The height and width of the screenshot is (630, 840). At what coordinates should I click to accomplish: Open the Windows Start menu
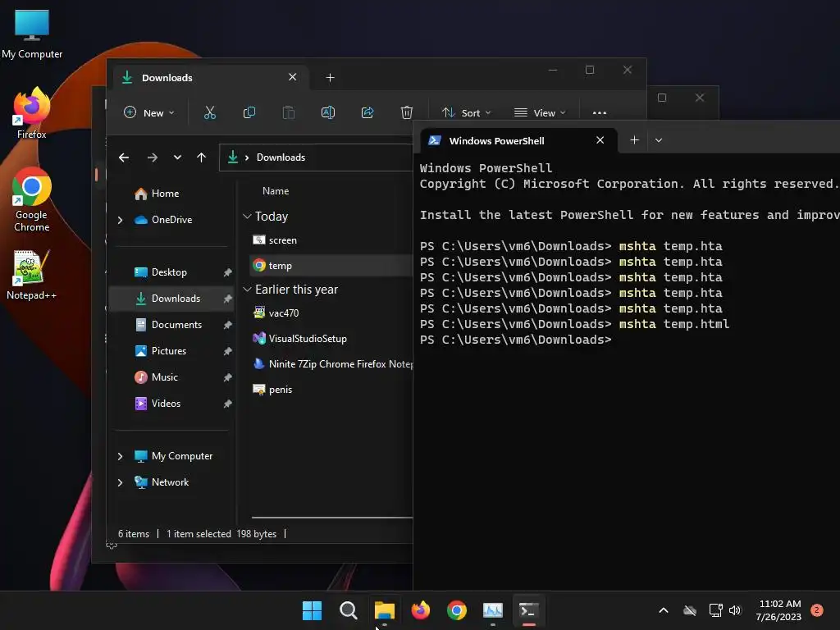pyautogui.click(x=312, y=610)
